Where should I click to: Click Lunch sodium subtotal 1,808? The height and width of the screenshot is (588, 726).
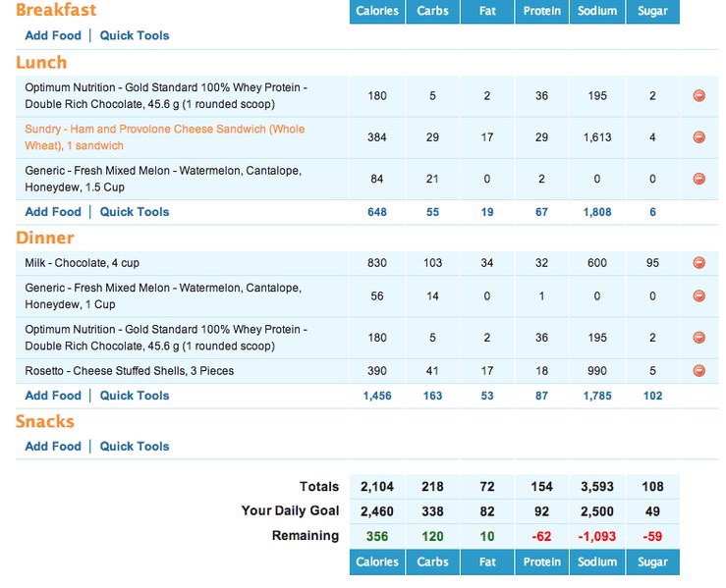597,212
